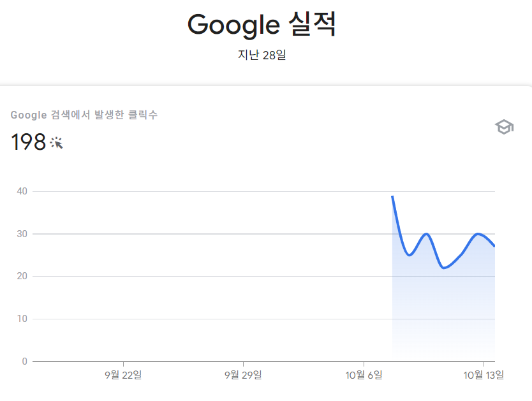
Task: Click the graduation cap learn icon
Action: (x=504, y=127)
